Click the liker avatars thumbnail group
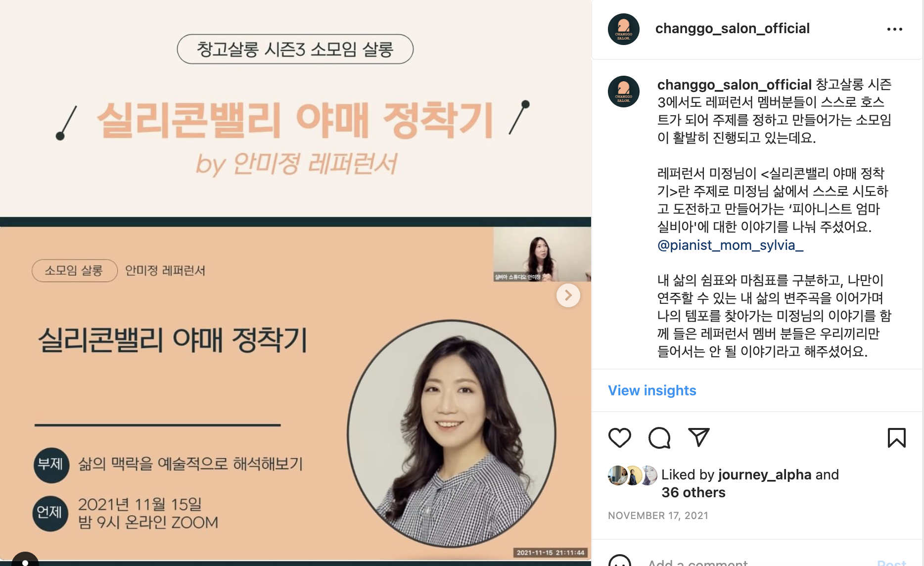 [x=633, y=475]
